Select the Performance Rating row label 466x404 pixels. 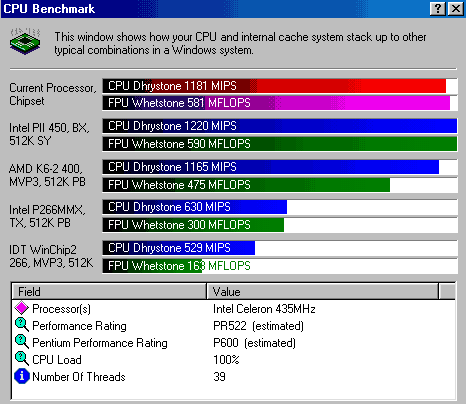point(79,326)
